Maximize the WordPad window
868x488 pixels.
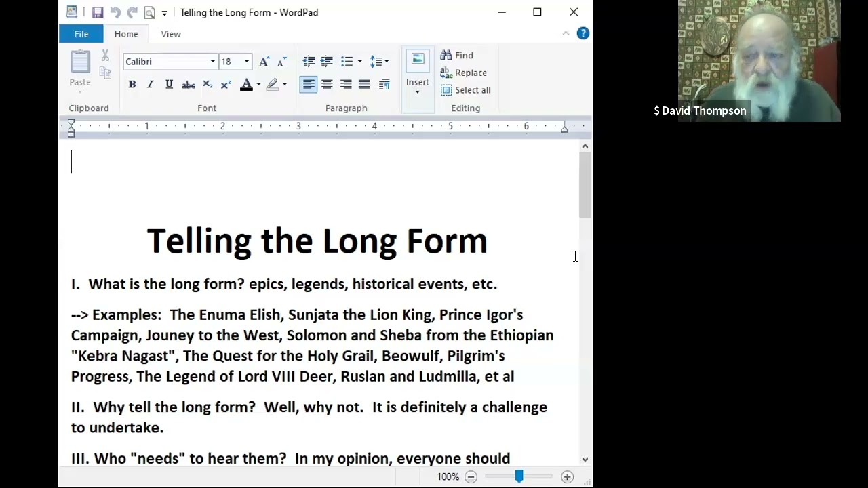537,12
